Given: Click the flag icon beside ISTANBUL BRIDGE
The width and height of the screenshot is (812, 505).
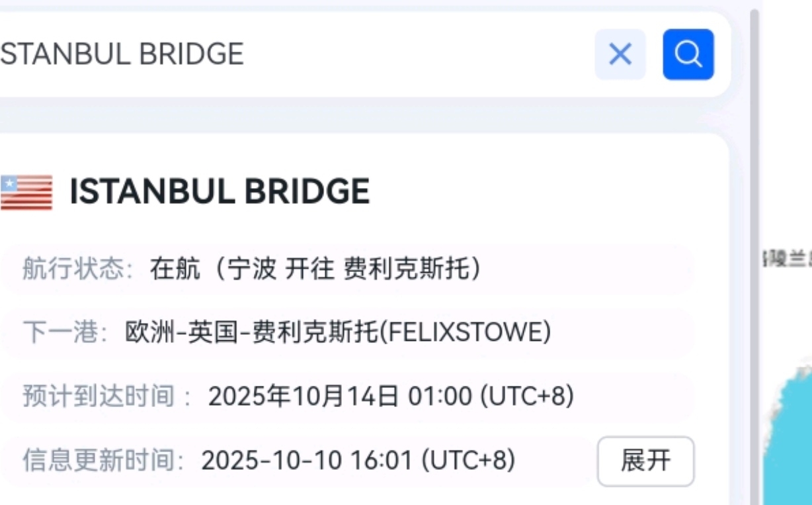Looking at the screenshot, I should coord(26,193).
